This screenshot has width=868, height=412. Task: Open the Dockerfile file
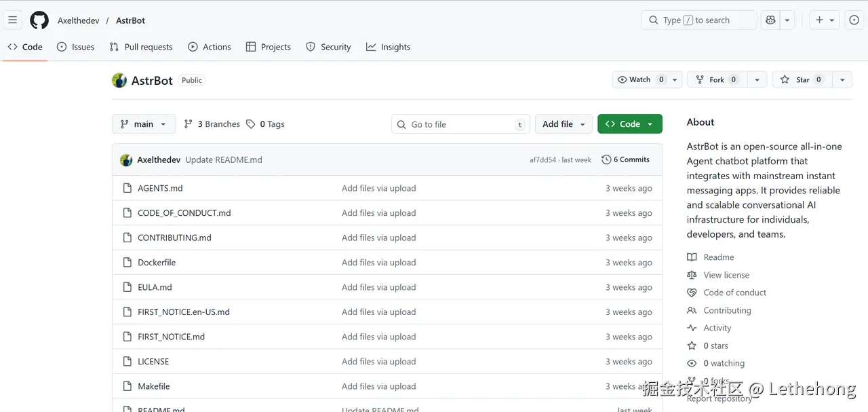tap(157, 263)
